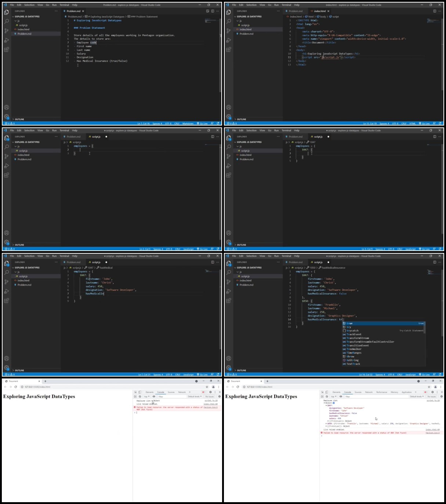Close the index.html editor tab
The width and height of the screenshot is (446, 504).
[x=328, y=11]
